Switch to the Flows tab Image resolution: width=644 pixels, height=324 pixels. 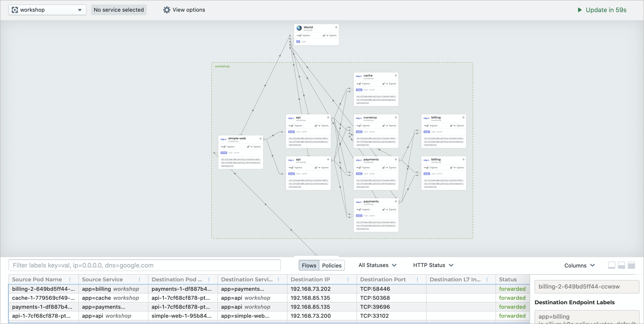309,265
